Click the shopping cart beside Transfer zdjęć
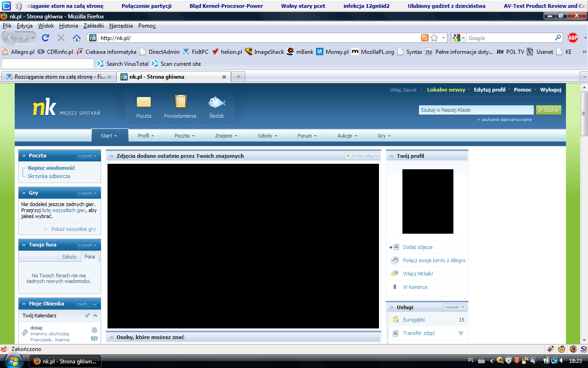This screenshot has width=588, height=368. [x=461, y=333]
